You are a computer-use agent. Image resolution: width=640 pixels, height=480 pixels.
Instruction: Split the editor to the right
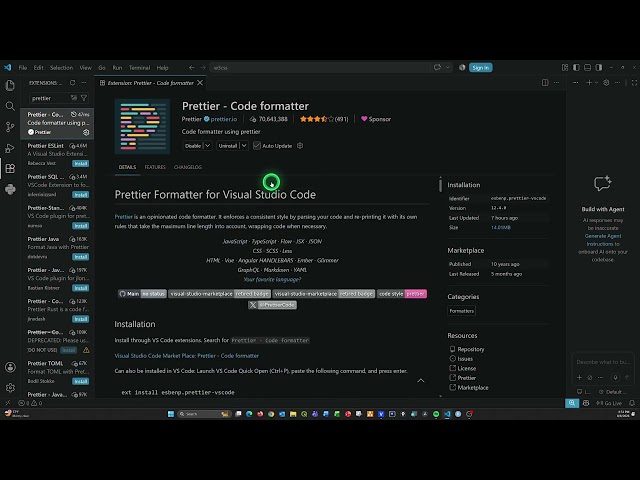(x=545, y=82)
